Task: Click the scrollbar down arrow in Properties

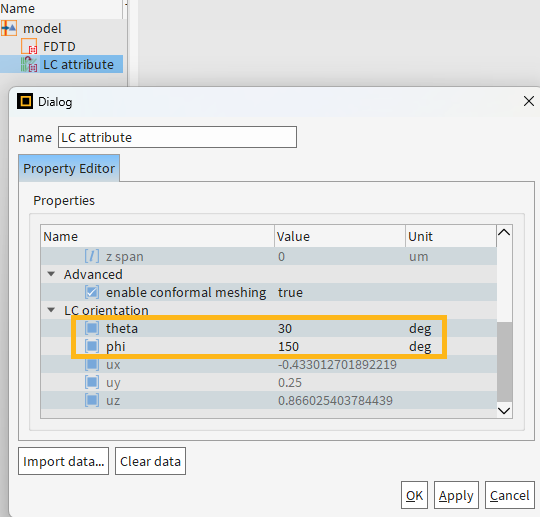Action: tap(504, 411)
